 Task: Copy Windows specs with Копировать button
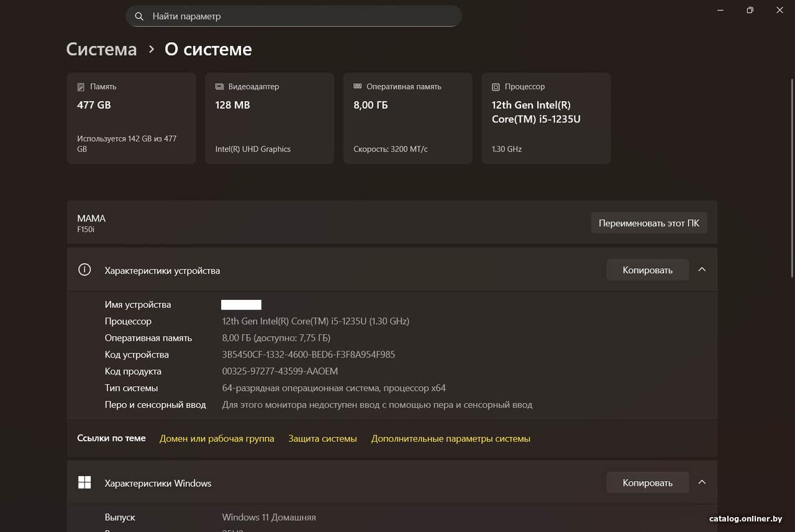[x=648, y=483]
